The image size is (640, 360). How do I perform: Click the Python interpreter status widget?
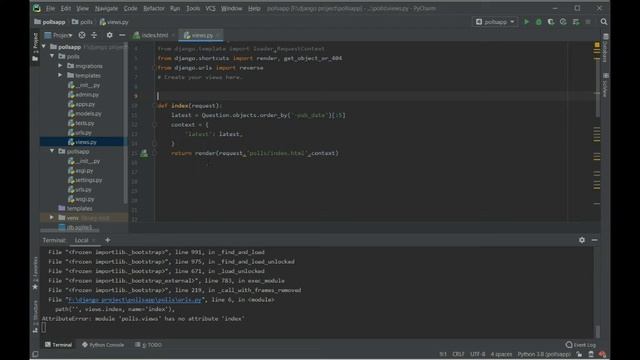click(x=544, y=354)
